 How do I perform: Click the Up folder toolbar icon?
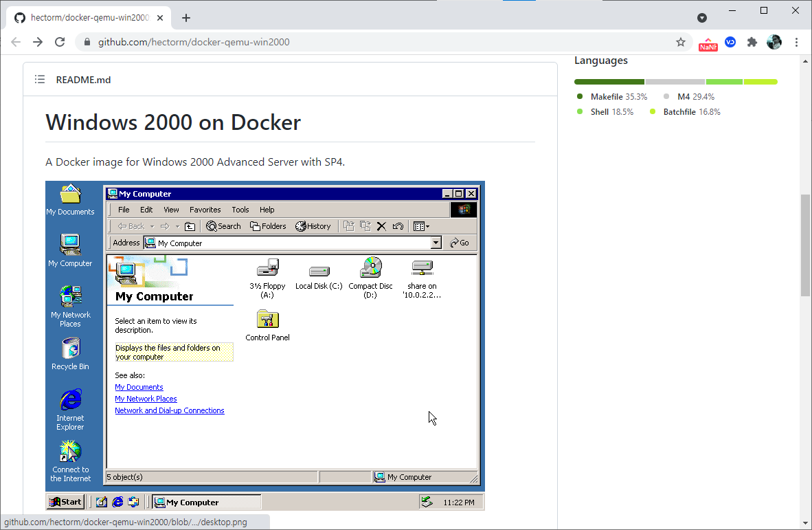(190, 226)
